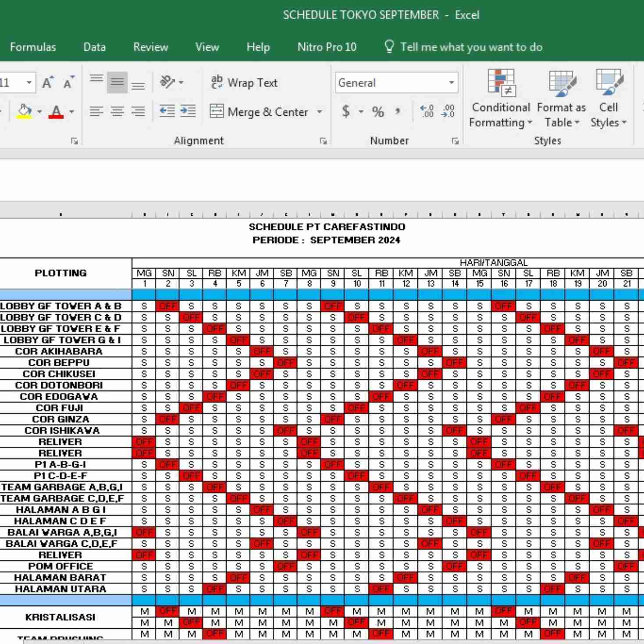
Task: Toggle Wrap Text
Action: click(x=244, y=82)
